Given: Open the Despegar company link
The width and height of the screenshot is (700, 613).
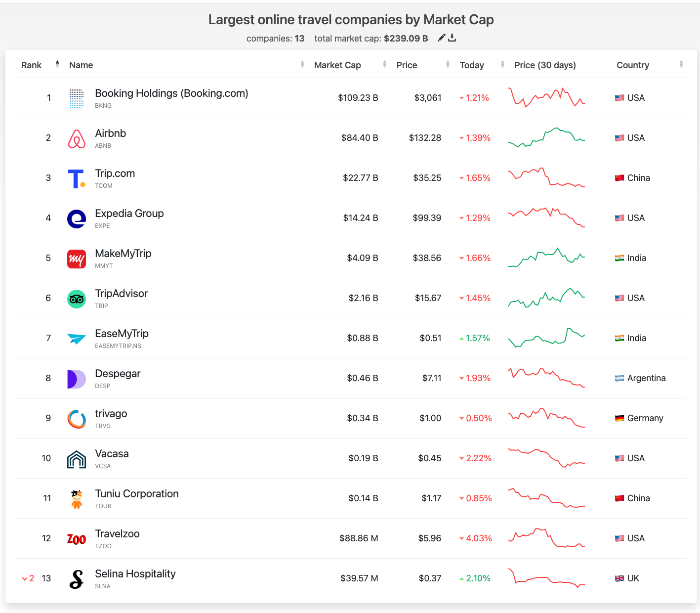Looking at the screenshot, I should pyautogui.click(x=118, y=374).
